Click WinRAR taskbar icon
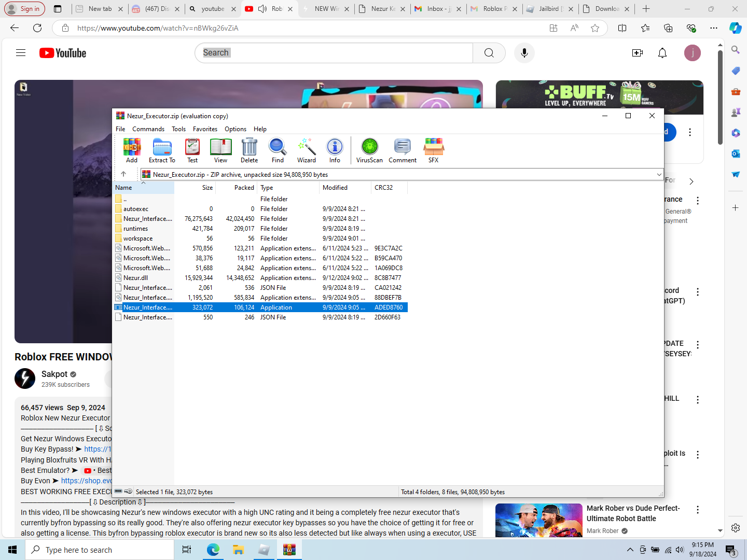747x560 pixels. [x=289, y=550]
